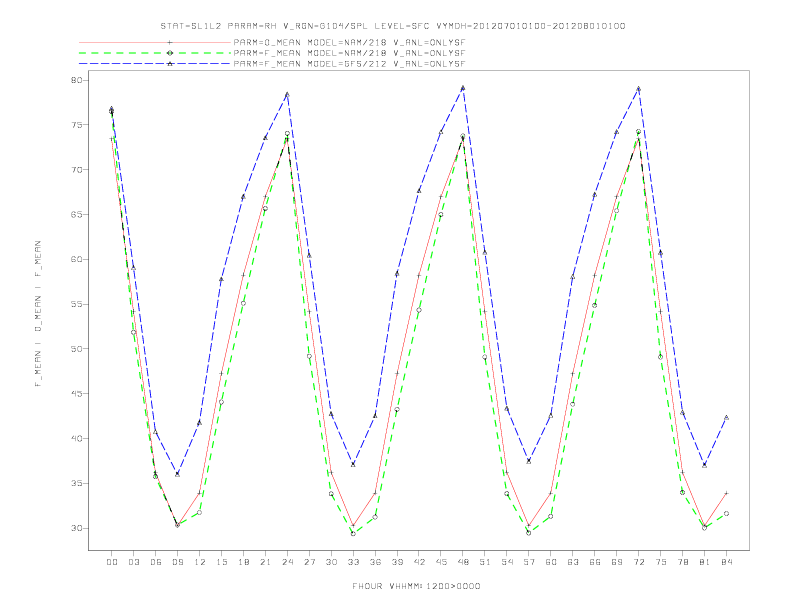Click x-axis tick label 03

pyautogui.click(x=133, y=562)
